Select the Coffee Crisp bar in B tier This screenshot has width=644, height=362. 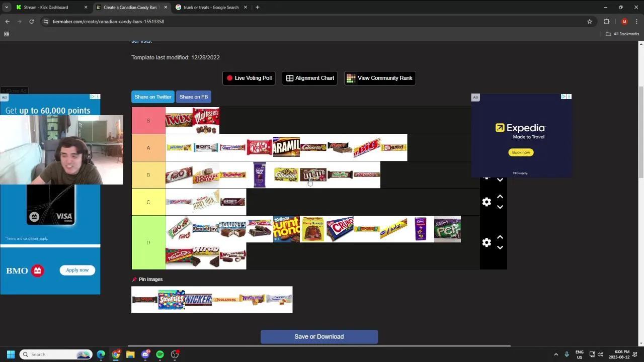[206, 174]
